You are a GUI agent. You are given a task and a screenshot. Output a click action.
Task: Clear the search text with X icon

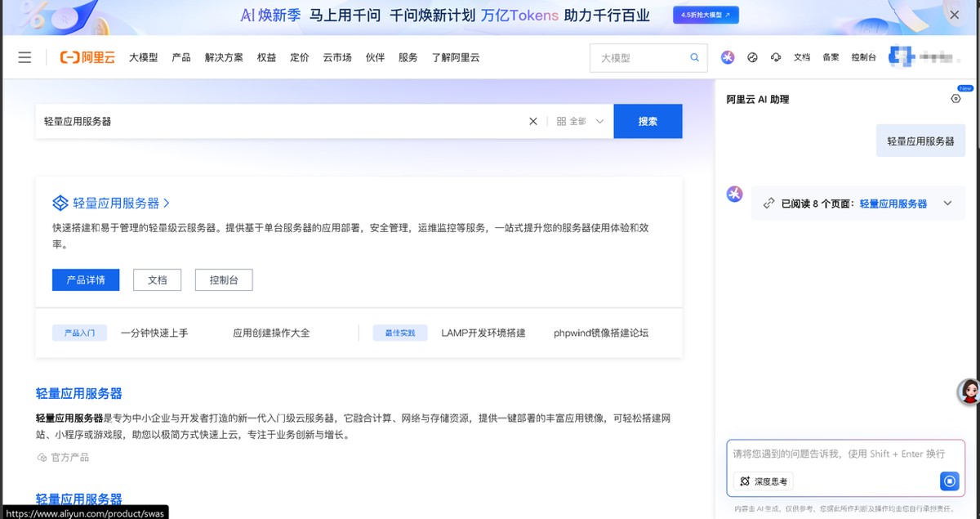click(533, 121)
